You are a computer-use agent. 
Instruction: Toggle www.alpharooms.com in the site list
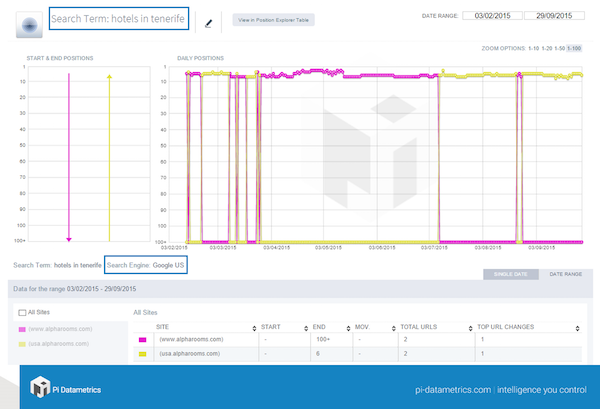tap(55, 329)
